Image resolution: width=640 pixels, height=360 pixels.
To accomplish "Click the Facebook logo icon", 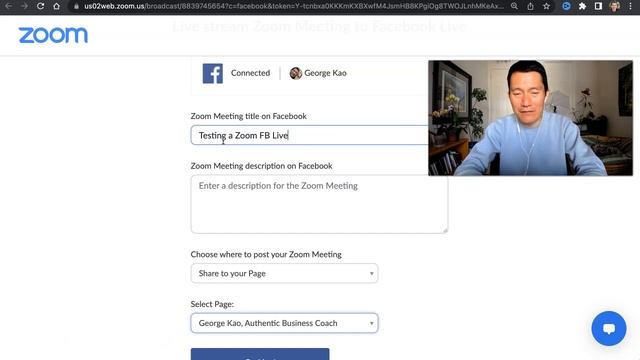I will (213, 73).
